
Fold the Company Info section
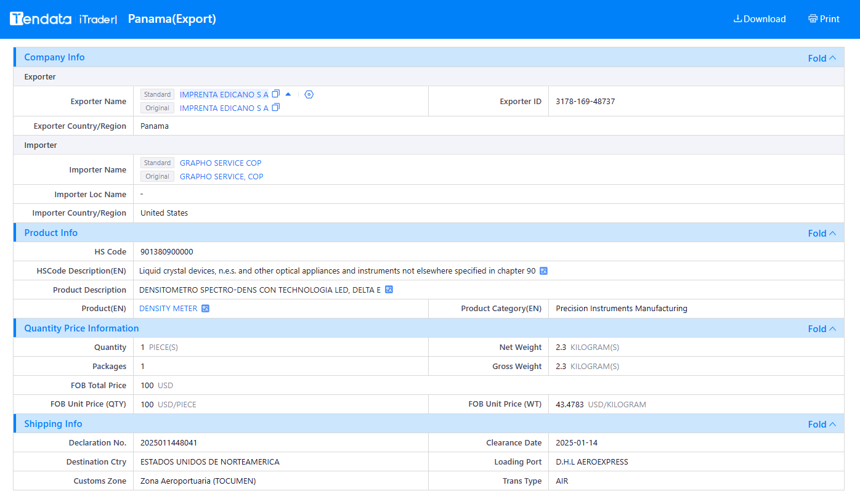822,58
